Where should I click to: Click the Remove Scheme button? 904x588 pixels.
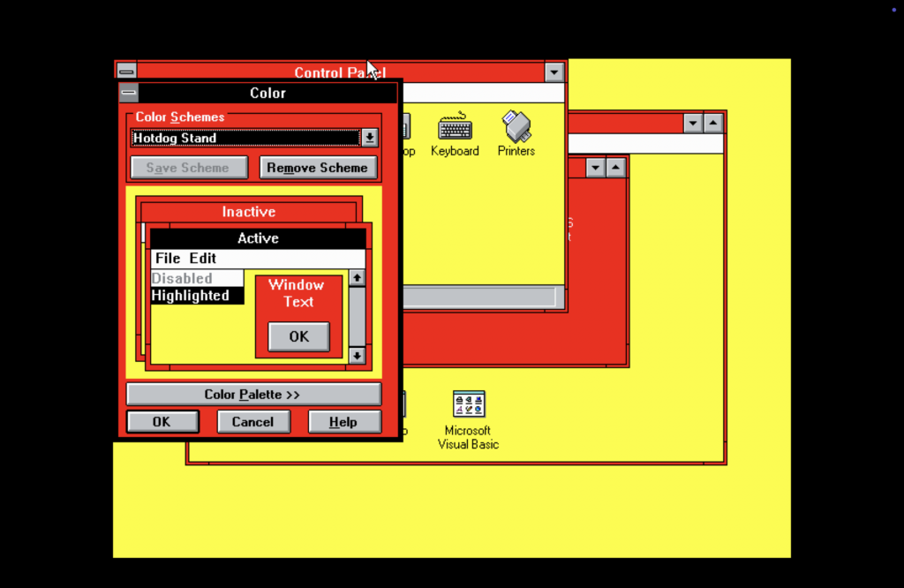click(318, 167)
